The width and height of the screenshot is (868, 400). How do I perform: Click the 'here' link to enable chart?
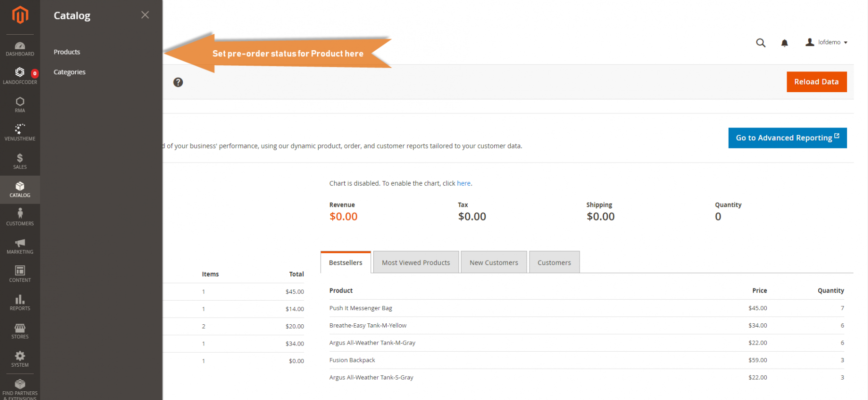click(463, 183)
